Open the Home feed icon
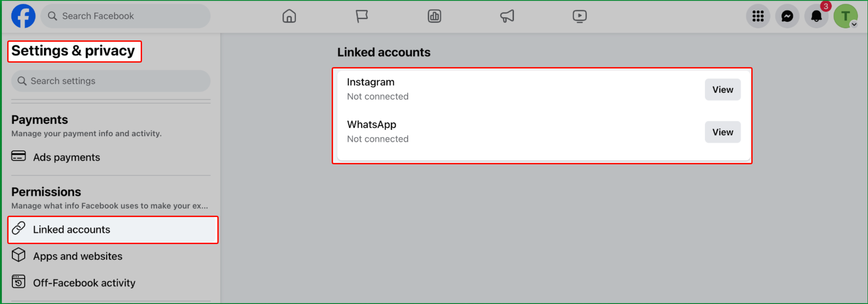868x304 pixels. tap(289, 16)
